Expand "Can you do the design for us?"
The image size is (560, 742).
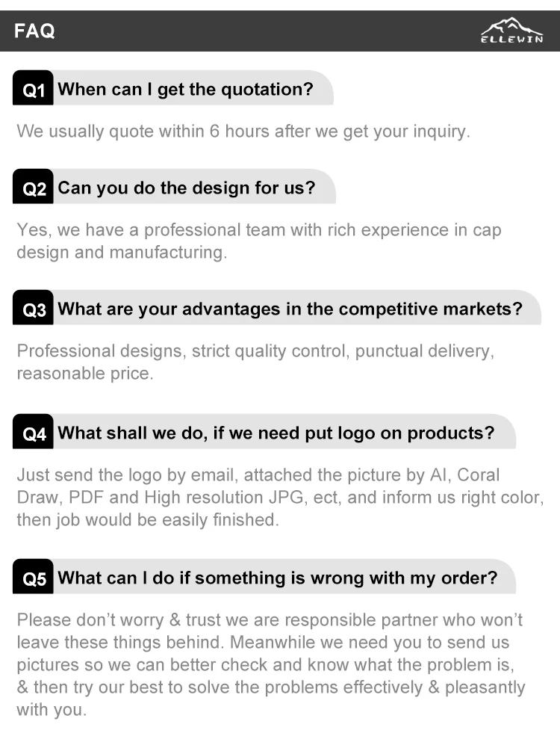tap(187, 188)
